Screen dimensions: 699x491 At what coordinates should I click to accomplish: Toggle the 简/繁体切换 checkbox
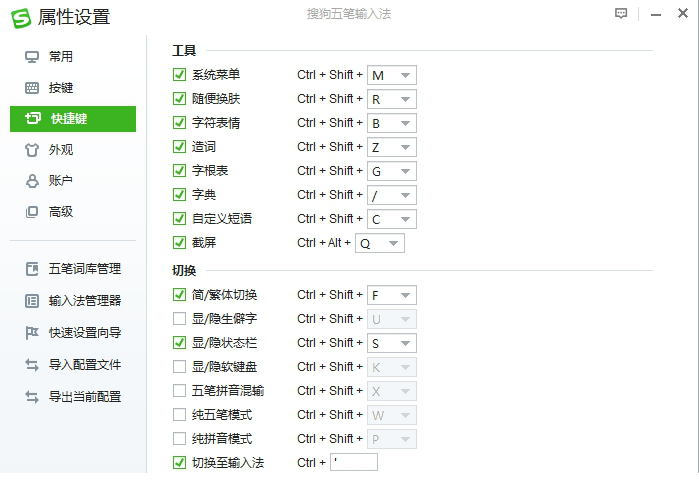179,295
